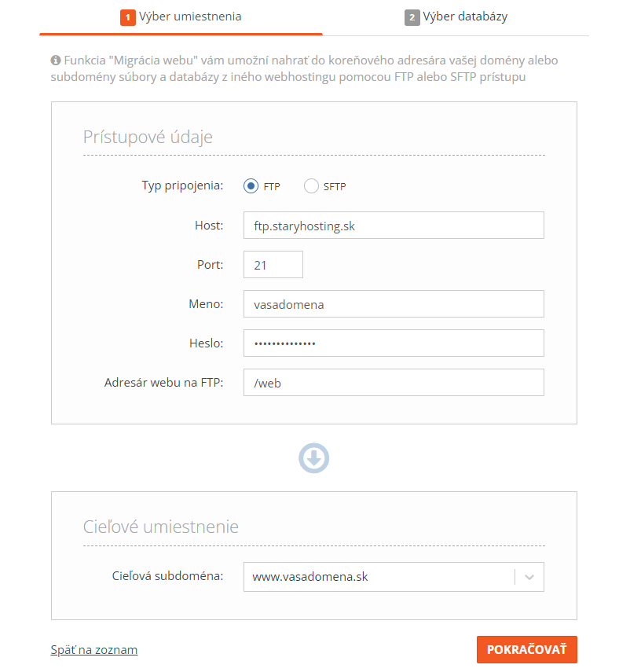This screenshot has height=672, width=619.
Task: Open the Výber databázy tab
Action: click(x=456, y=17)
